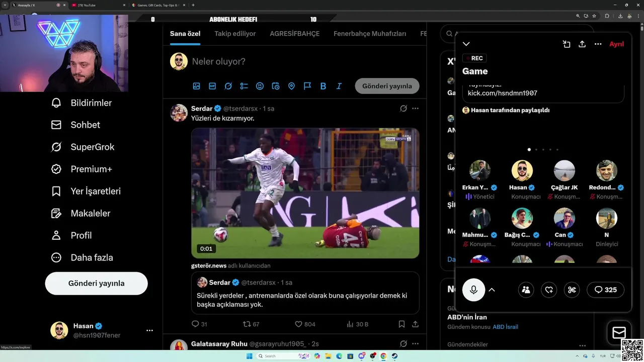Collapse the Space panel with chevron
This screenshot has width=644, height=362.
click(466, 44)
